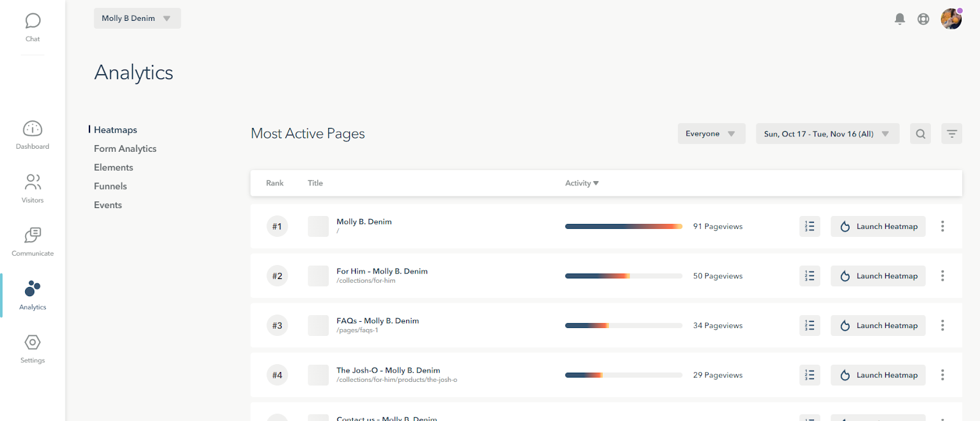This screenshot has height=421, width=980.
Task: Click the Most Active Pages heading
Action: (x=307, y=134)
